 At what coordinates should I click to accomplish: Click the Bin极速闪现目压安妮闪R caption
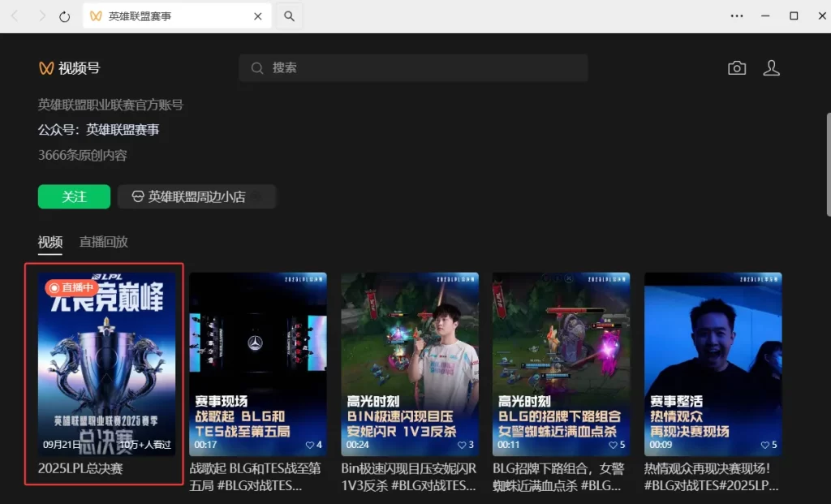point(409,477)
